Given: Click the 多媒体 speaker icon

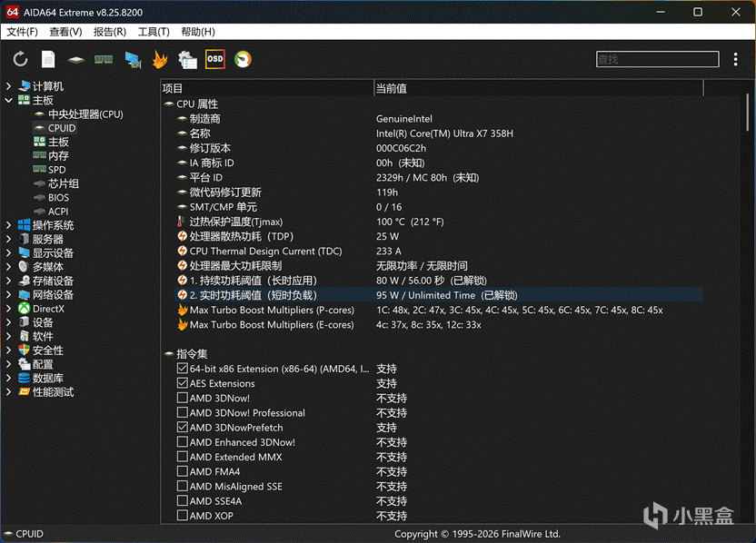Looking at the screenshot, I should click(25, 266).
